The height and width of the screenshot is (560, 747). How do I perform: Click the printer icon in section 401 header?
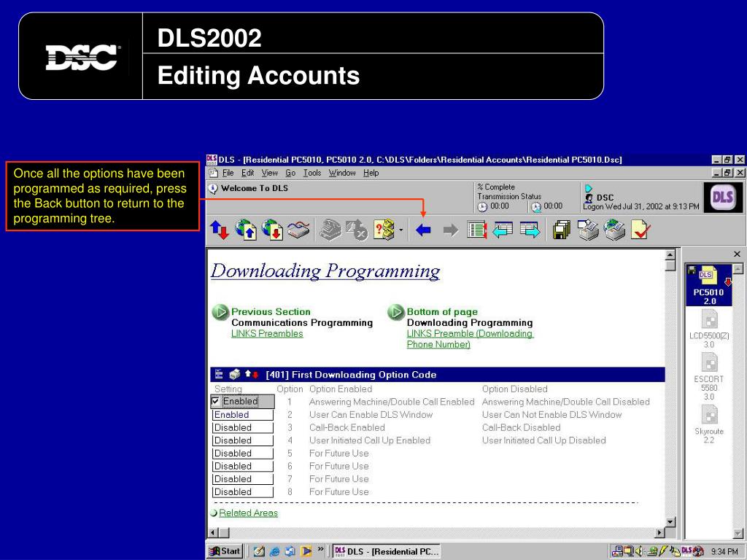[x=234, y=374]
